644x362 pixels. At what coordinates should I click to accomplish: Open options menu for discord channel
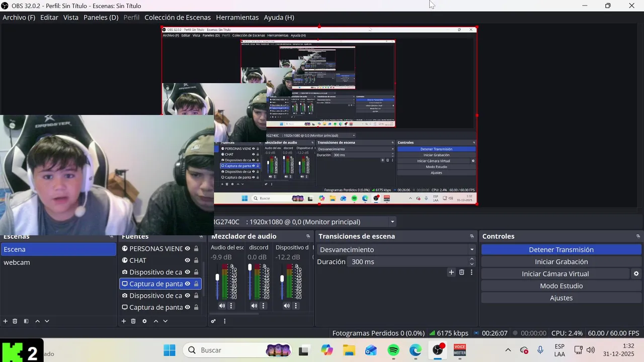[x=264, y=306]
